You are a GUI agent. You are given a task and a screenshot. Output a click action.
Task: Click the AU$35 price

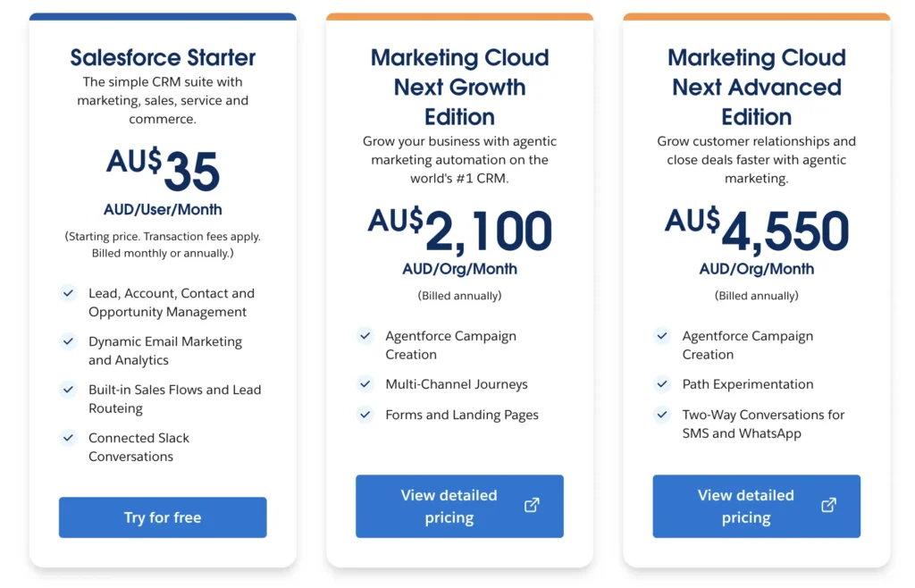[x=163, y=169]
